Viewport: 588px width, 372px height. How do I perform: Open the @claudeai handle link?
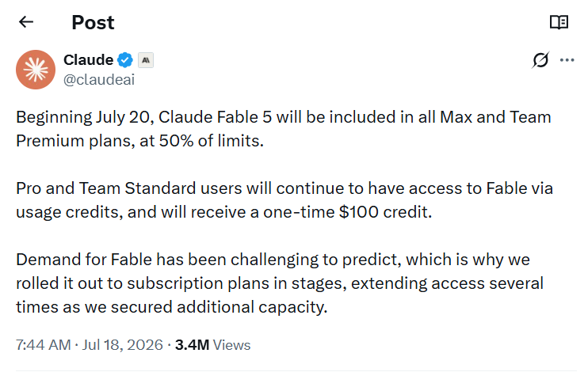point(99,80)
